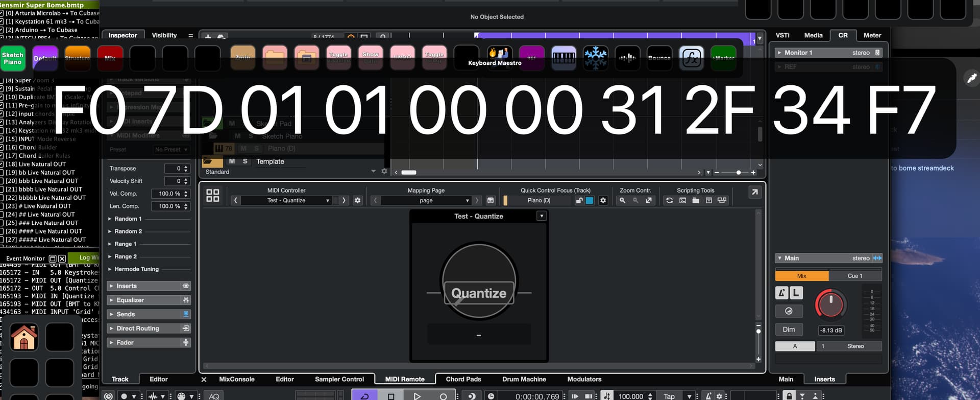980x400 pixels.
Task: Click the transport tempo track icon
Action: (x=607, y=396)
